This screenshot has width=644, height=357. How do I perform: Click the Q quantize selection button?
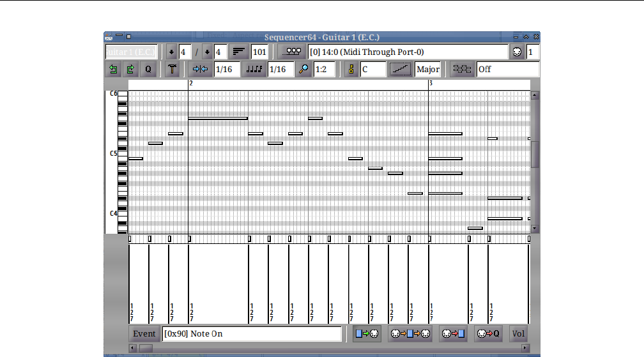[x=148, y=70]
